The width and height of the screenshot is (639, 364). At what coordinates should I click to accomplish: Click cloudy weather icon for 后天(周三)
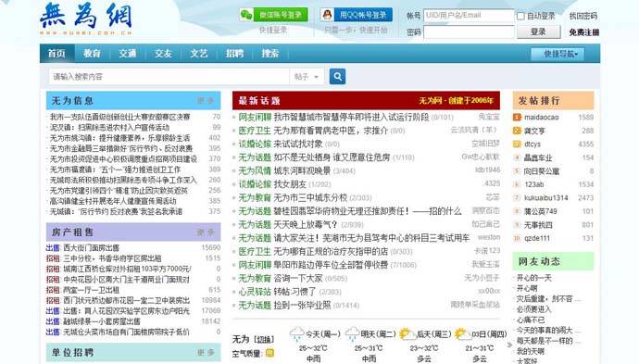pyautogui.click(x=407, y=334)
